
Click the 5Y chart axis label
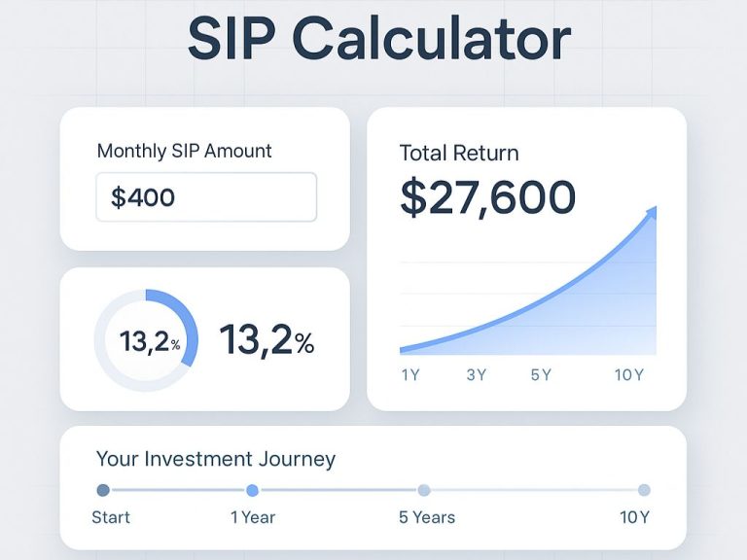point(541,374)
